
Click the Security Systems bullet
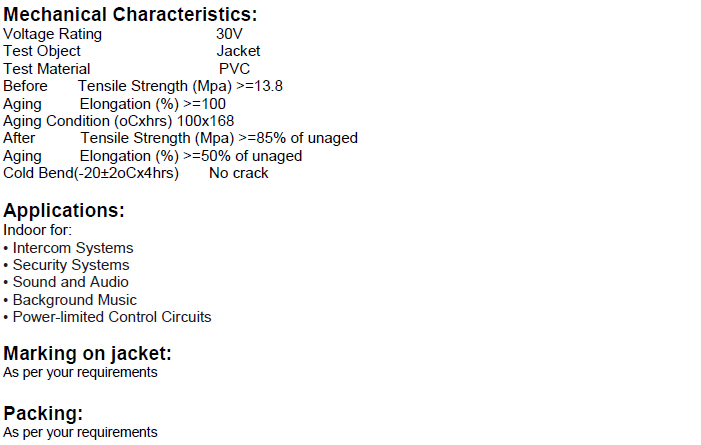pos(66,265)
